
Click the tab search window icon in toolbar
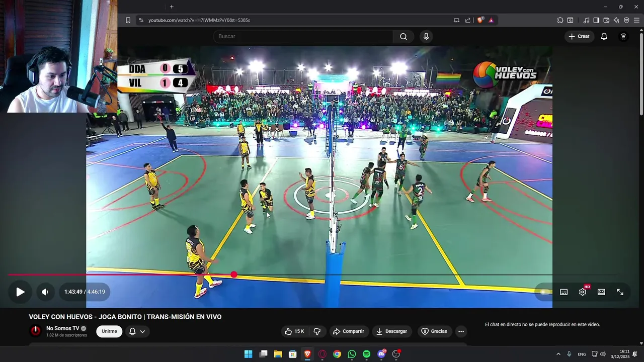point(570,20)
